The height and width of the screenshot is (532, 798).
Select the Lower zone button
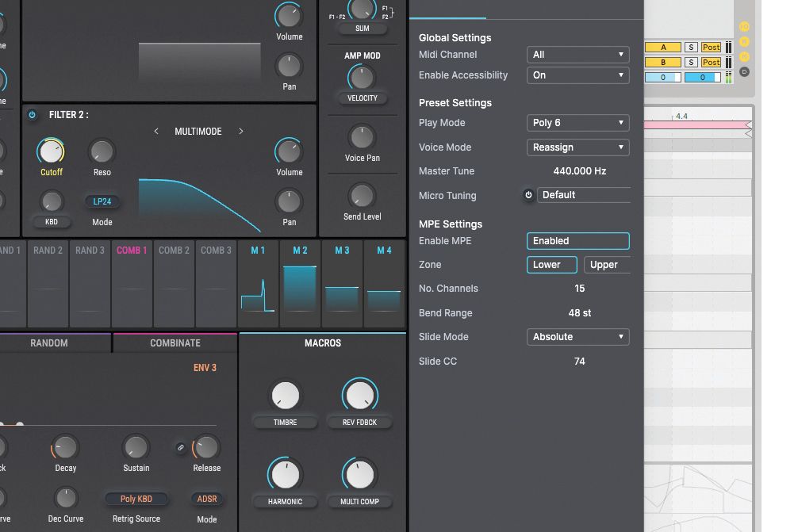(551, 264)
